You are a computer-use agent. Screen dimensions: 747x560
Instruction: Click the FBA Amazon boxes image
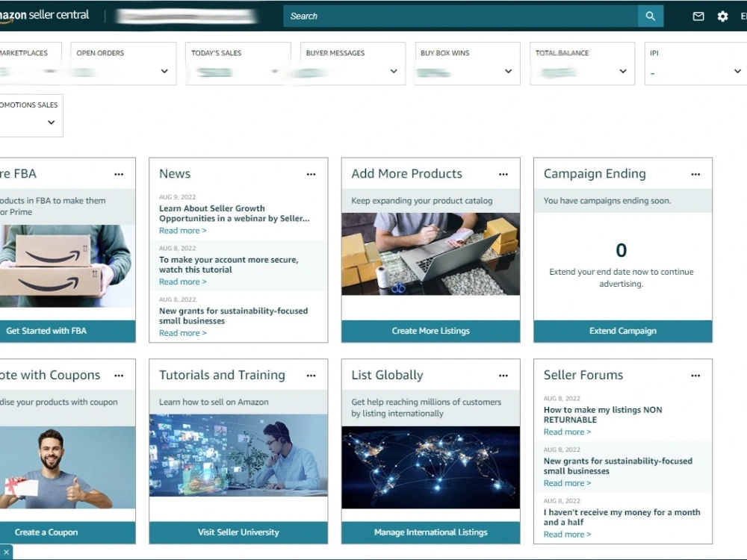[68, 267]
